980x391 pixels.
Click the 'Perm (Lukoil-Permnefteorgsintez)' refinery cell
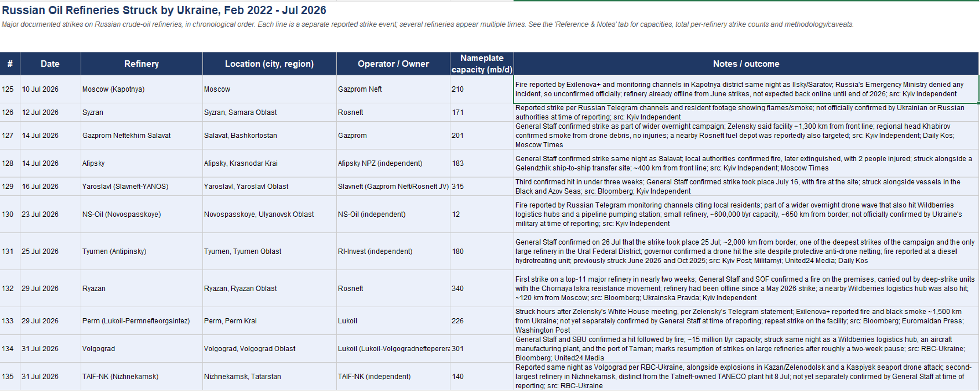click(x=142, y=321)
